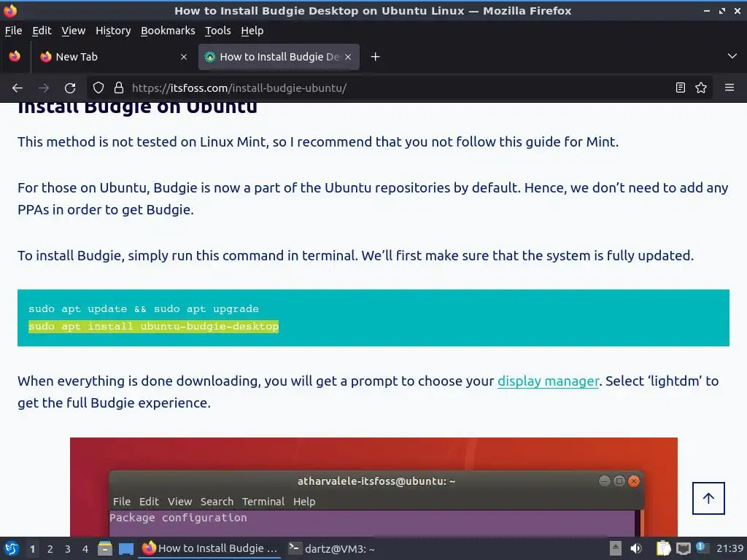The height and width of the screenshot is (560, 747).
Task: Switch to workspace 3 in the pager
Action: click(68, 548)
